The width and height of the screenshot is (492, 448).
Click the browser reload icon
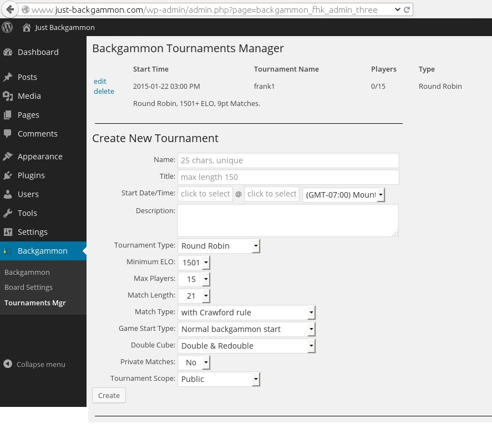tap(407, 9)
